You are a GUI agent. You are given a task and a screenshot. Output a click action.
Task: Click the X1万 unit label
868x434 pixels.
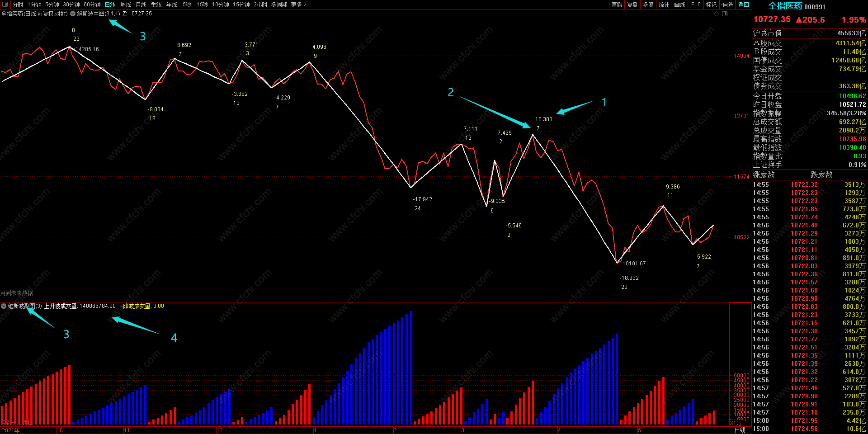736,423
